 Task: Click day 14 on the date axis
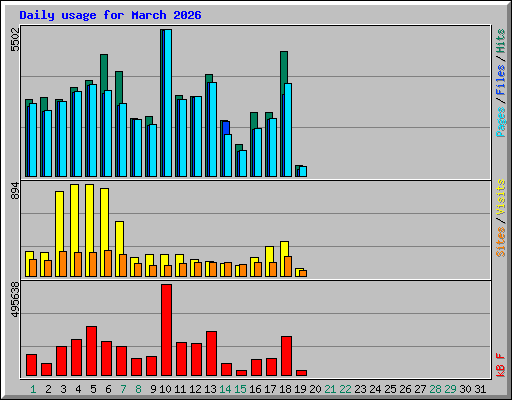[x=225, y=389]
